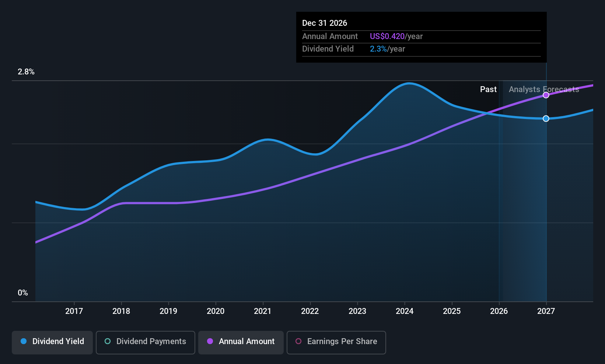
Task: Click the teal Dividend Payments legend circle
Action: coord(108,341)
